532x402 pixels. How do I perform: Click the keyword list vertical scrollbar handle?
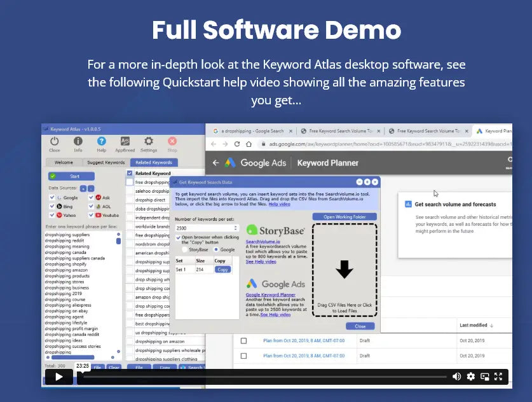(x=118, y=240)
